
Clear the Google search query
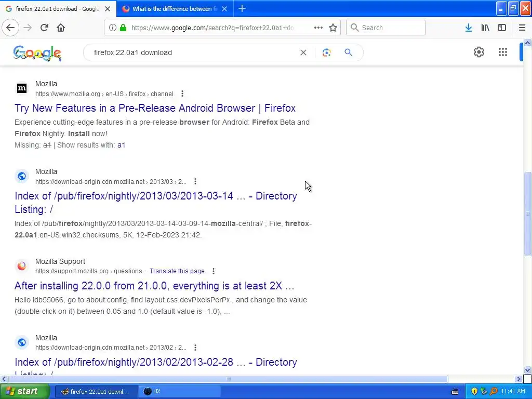pyautogui.click(x=303, y=52)
